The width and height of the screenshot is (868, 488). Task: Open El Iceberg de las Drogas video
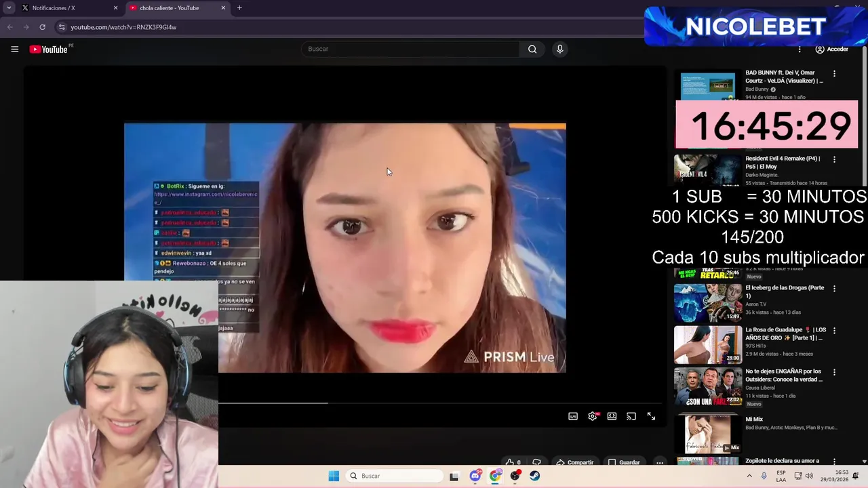point(785,291)
